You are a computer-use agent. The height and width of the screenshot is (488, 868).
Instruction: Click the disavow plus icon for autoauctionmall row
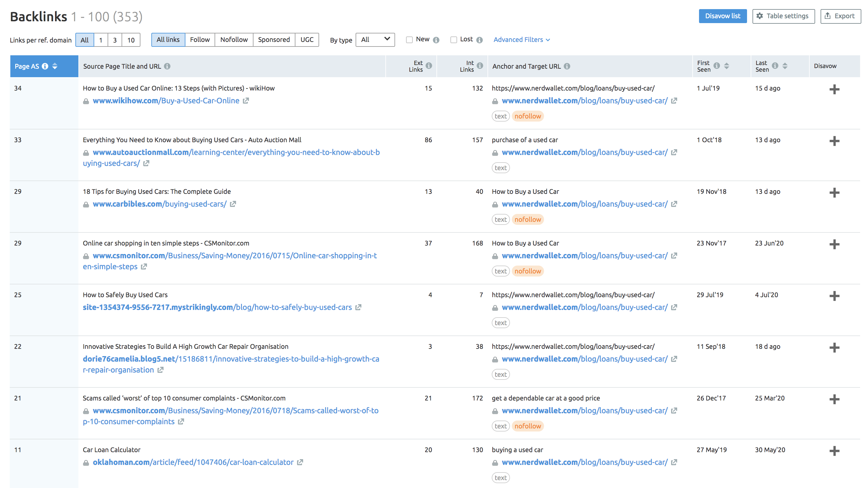point(834,141)
